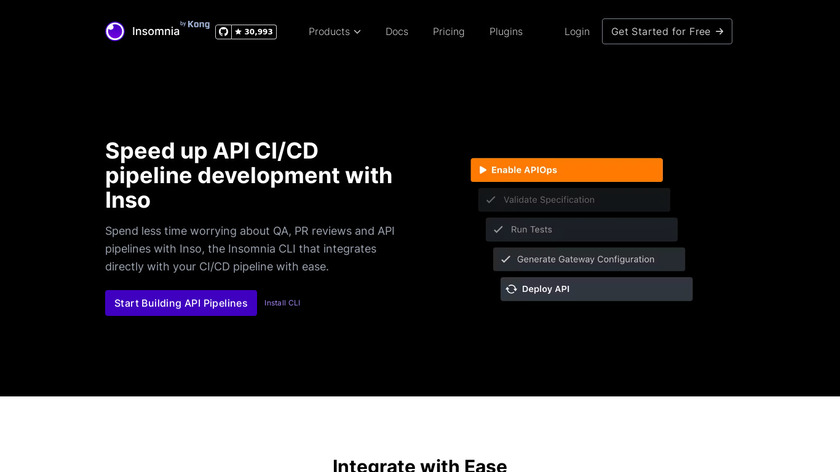Open the Install CLI link
The image size is (840, 472).
[282, 303]
